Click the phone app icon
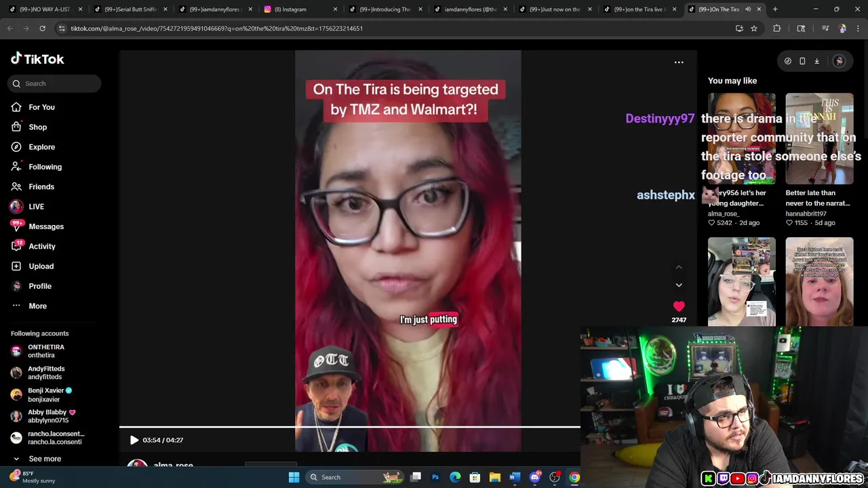Screen dimensions: 868x488 [802, 61]
